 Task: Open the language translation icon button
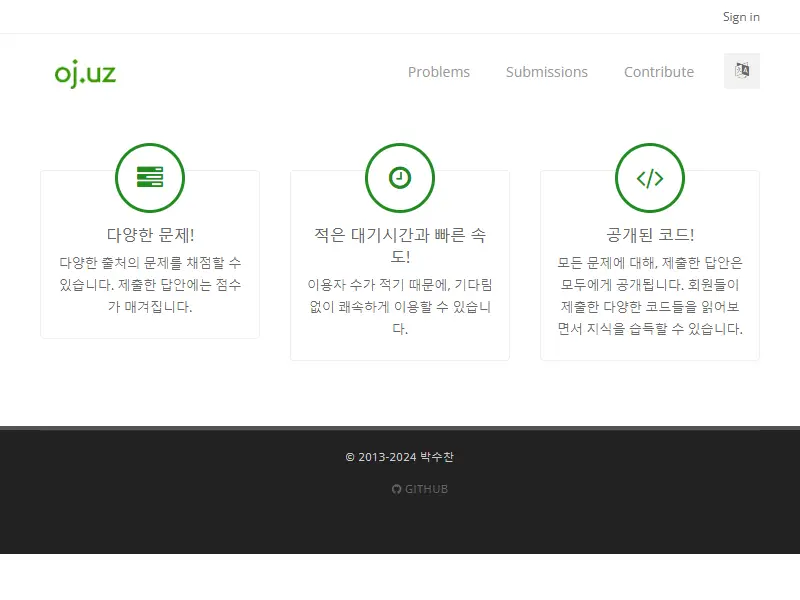(742, 71)
